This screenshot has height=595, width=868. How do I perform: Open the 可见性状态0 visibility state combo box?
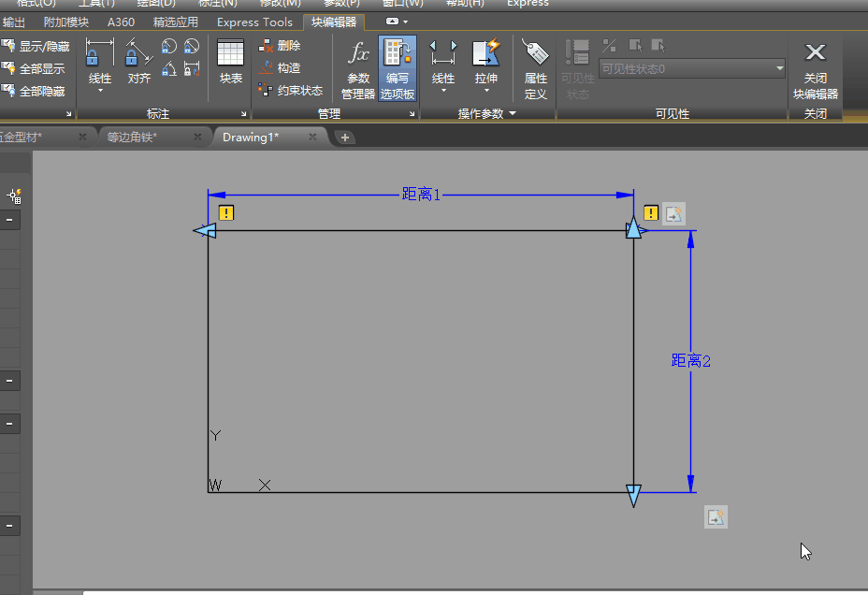click(x=692, y=68)
